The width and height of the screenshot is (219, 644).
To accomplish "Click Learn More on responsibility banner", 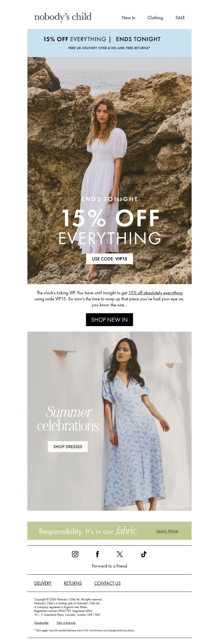I will tap(167, 531).
